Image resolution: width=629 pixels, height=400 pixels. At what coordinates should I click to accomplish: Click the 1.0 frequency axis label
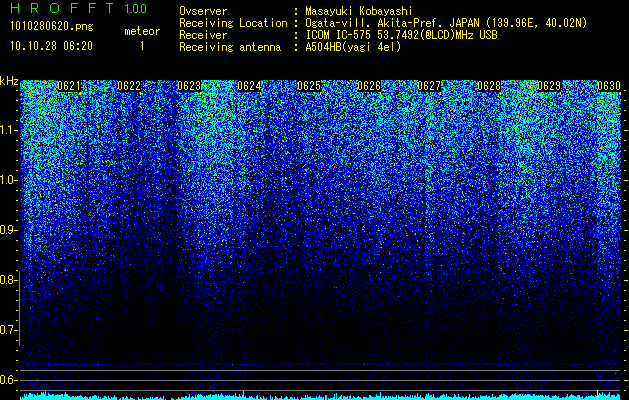[x=9, y=180]
